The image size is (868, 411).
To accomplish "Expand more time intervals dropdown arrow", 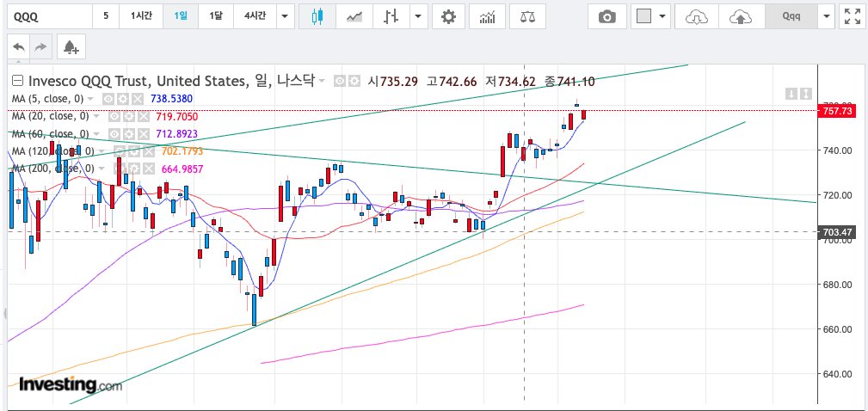I will tap(285, 16).
